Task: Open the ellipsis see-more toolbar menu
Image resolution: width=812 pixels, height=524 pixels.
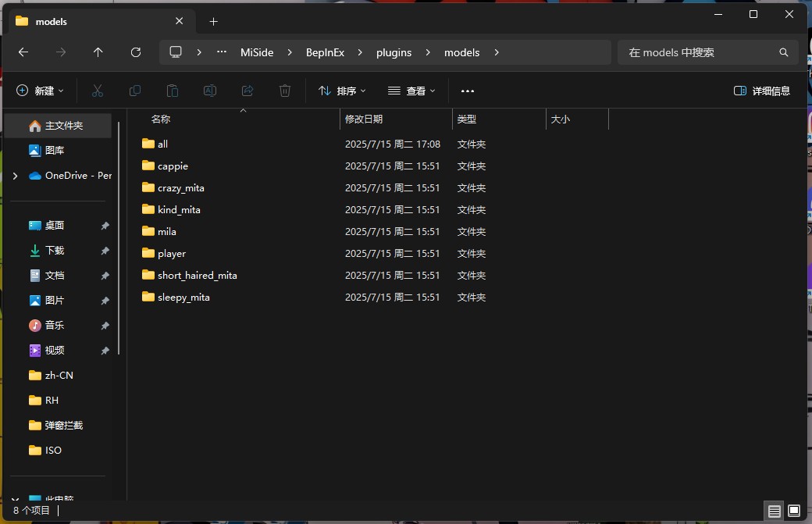Action: point(467,91)
